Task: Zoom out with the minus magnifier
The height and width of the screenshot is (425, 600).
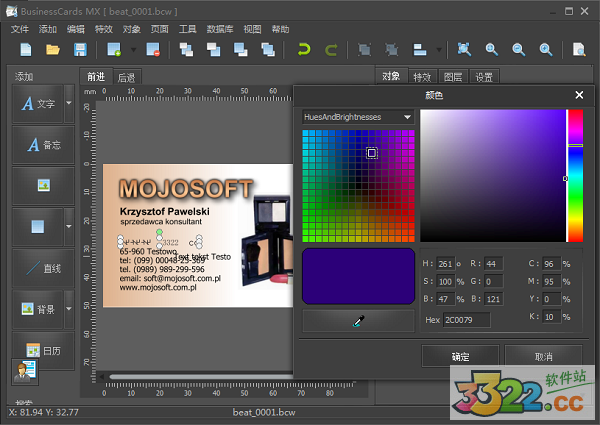Action: pos(518,50)
